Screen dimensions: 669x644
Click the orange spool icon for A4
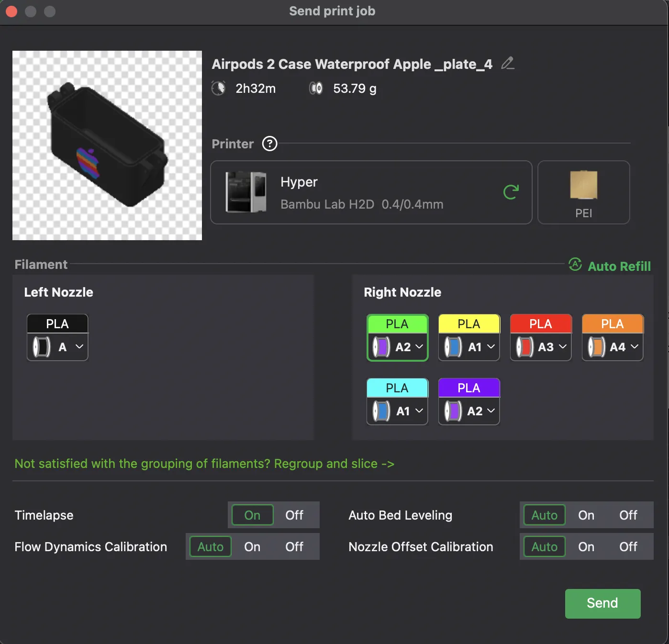pyautogui.click(x=597, y=347)
